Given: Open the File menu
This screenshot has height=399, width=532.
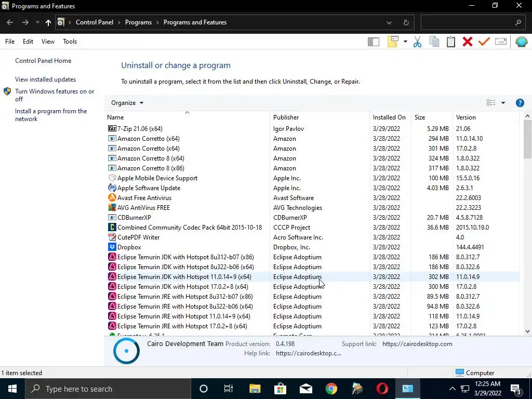Looking at the screenshot, I should coord(10,42).
